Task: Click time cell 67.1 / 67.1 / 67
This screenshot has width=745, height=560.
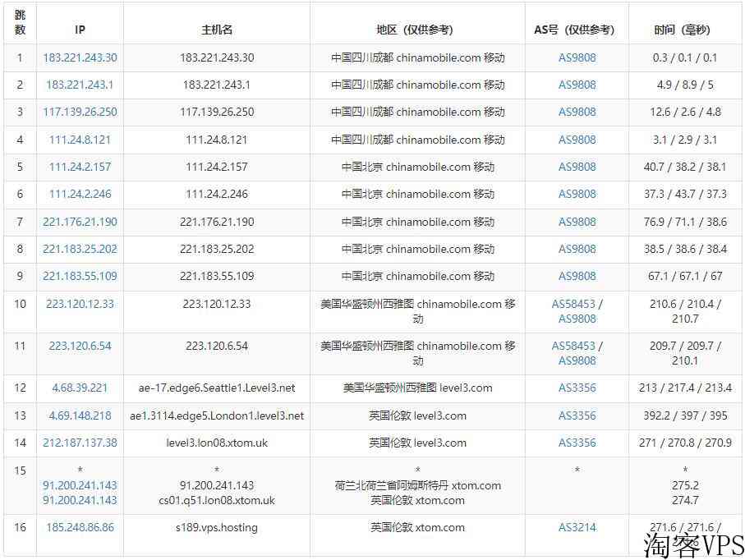Action: [685, 276]
